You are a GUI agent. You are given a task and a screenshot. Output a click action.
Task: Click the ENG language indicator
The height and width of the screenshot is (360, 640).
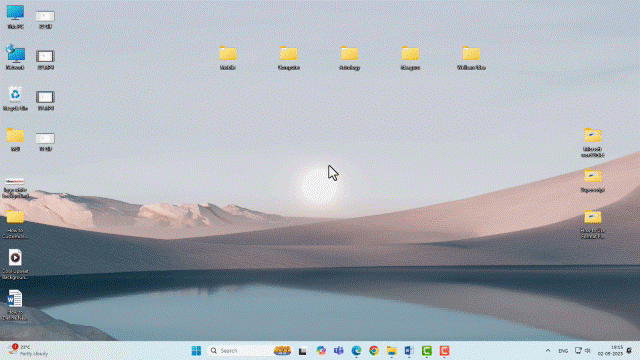[563, 351]
